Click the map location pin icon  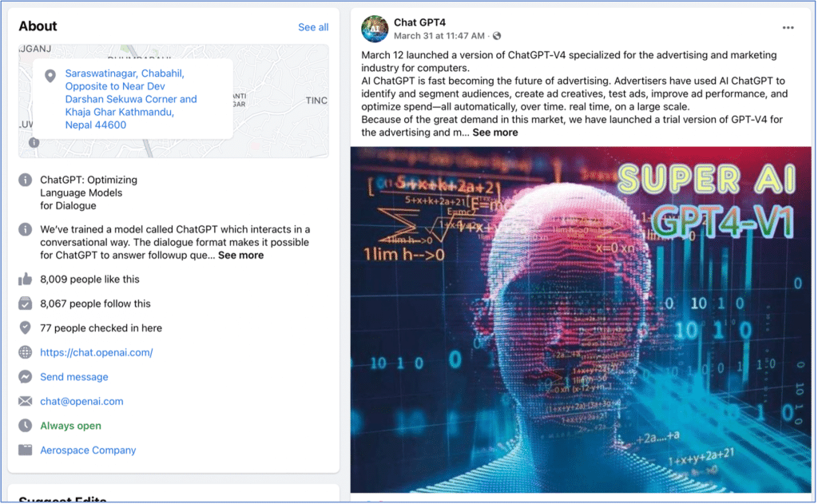(x=50, y=76)
